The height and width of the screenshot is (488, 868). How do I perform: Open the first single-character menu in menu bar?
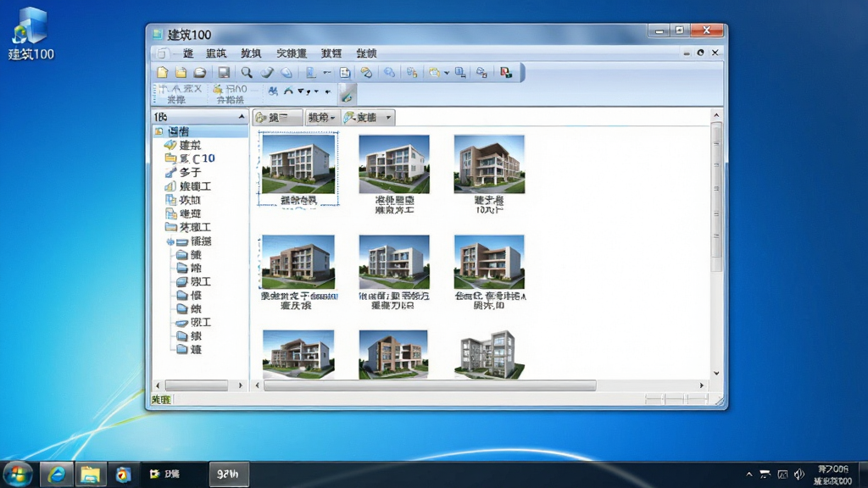point(188,53)
